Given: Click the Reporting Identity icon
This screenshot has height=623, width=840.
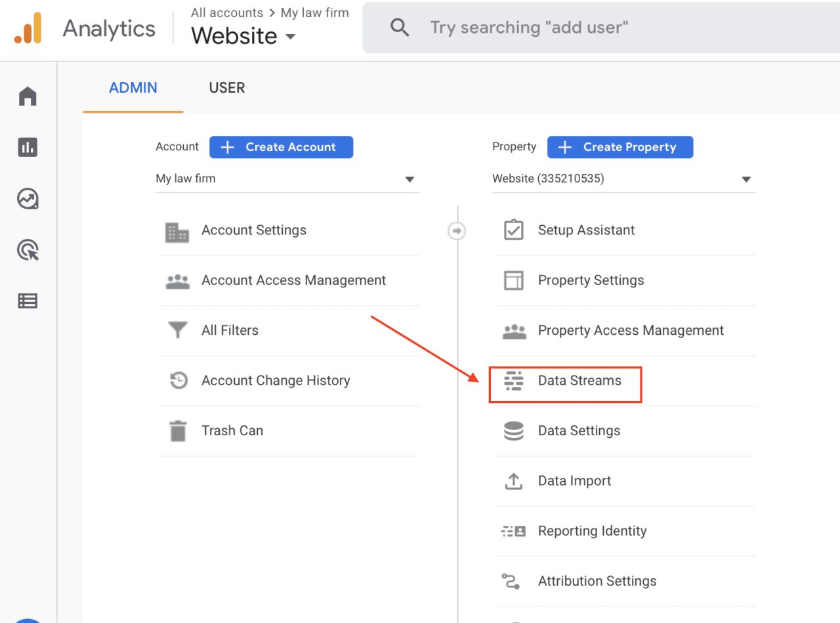Looking at the screenshot, I should 514,531.
